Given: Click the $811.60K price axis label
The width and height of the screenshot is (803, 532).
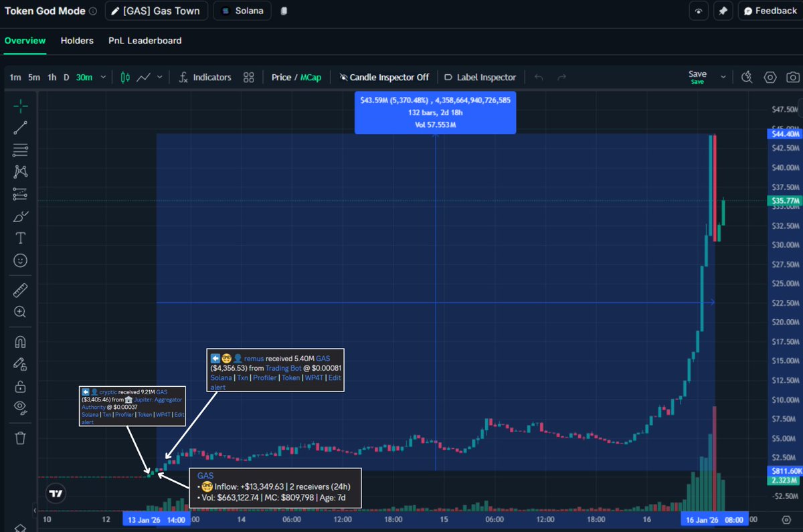Looking at the screenshot, I should 785,471.
